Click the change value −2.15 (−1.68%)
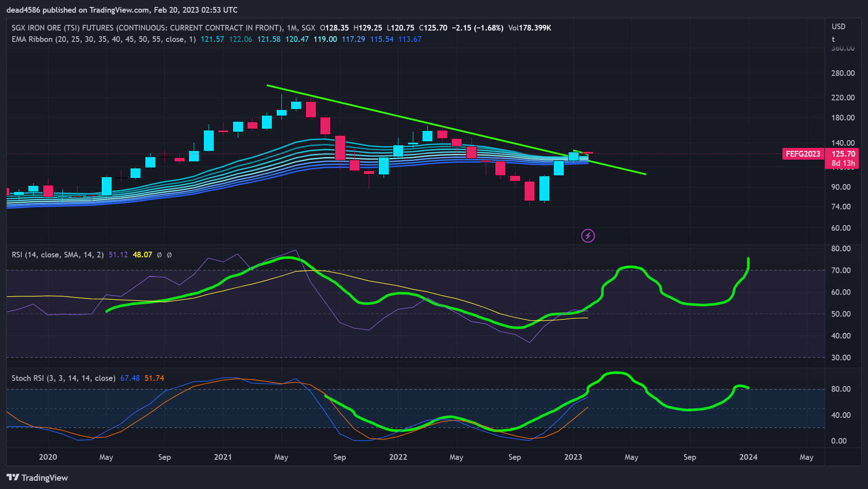Viewport: 868px width, 489px height. 477,27
